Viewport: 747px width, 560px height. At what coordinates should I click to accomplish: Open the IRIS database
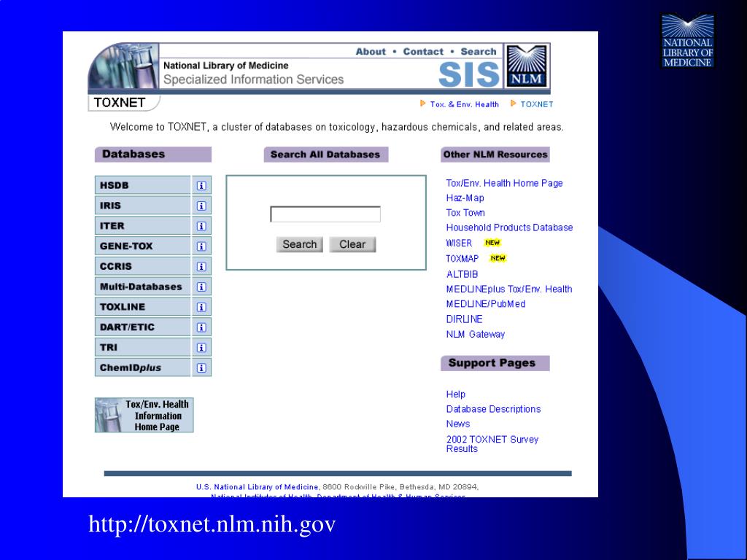point(142,206)
